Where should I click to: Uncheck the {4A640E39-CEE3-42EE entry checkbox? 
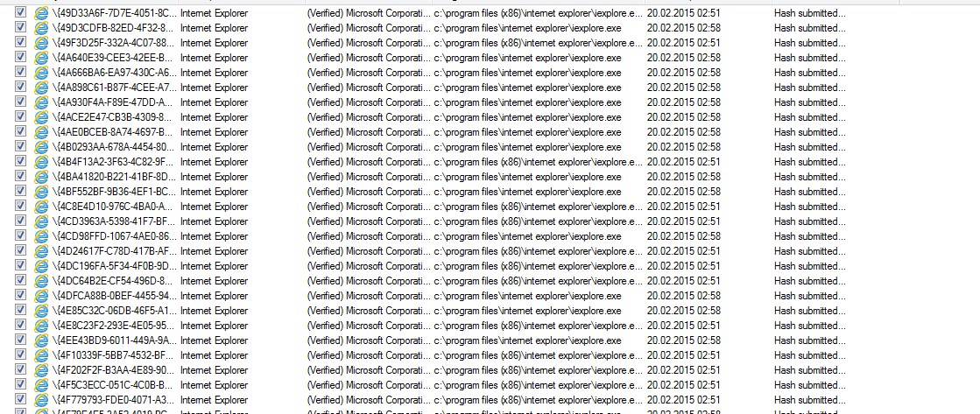click(x=21, y=57)
